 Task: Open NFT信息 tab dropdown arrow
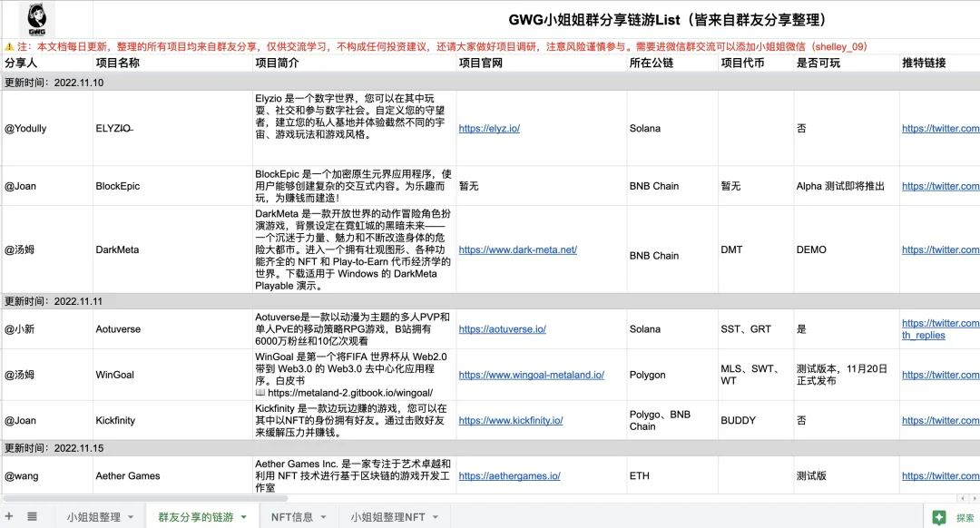point(324,517)
